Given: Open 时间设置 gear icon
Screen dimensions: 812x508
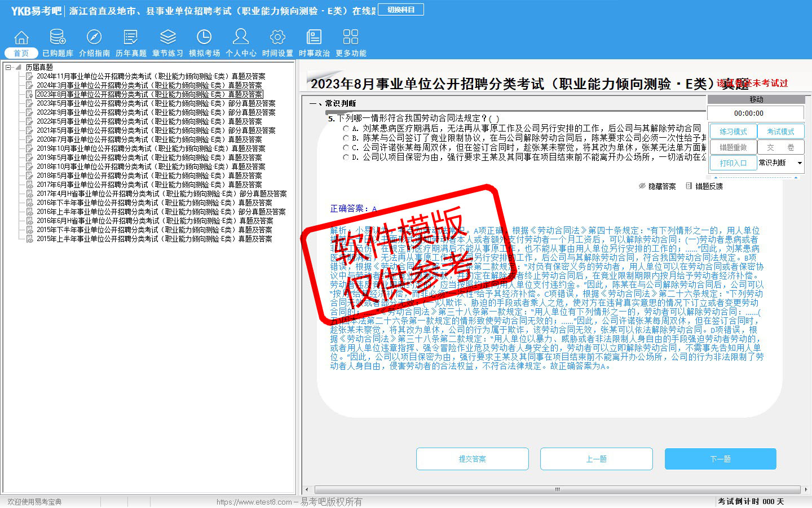Looking at the screenshot, I should pyautogui.click(x=277, y=38).
